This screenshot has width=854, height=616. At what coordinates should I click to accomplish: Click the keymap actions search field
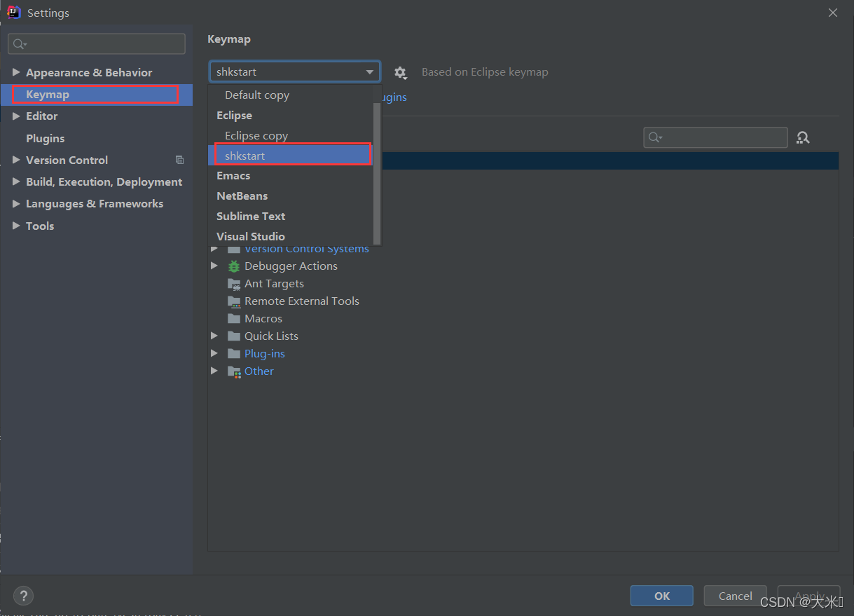click(x=715, y=137)
